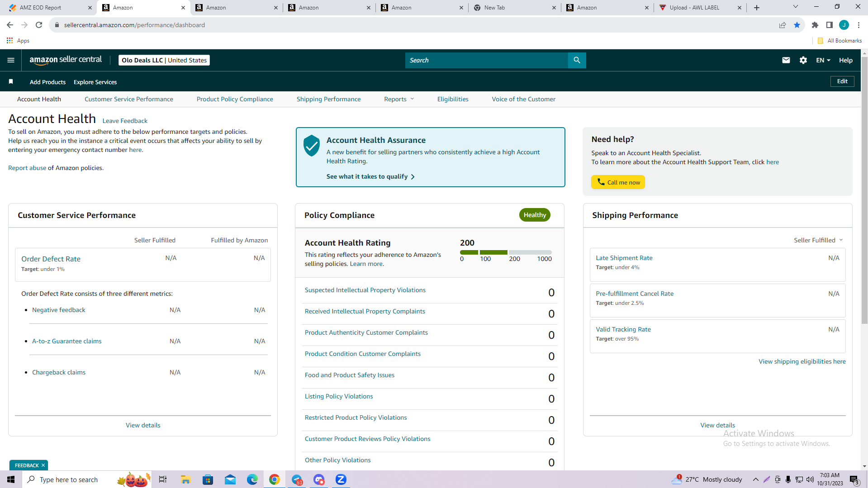Expand See what it takes to qualify
This screenshot has height=488, width=868.
370,176
